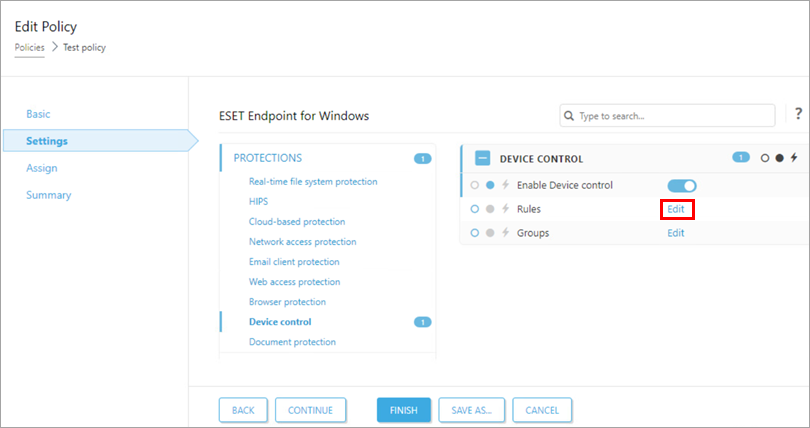Select the apply radio button for Rules

point(490,209)
